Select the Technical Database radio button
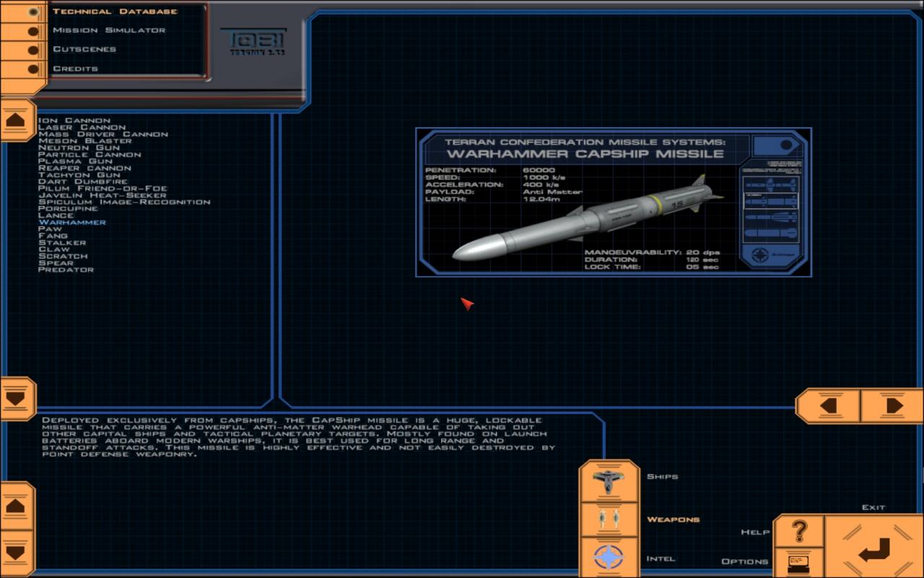The height and width of the screenshot is (578, 924). (33, 12)
